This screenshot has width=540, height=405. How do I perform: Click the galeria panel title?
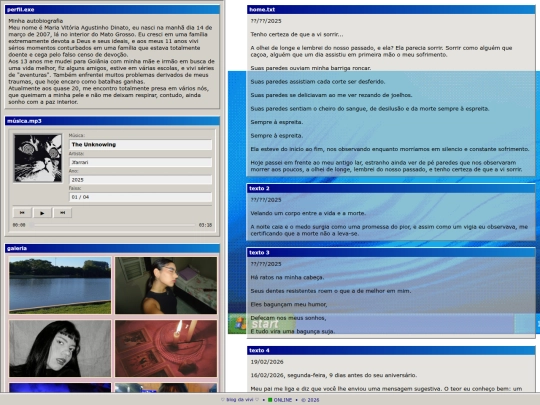[112, 248]
